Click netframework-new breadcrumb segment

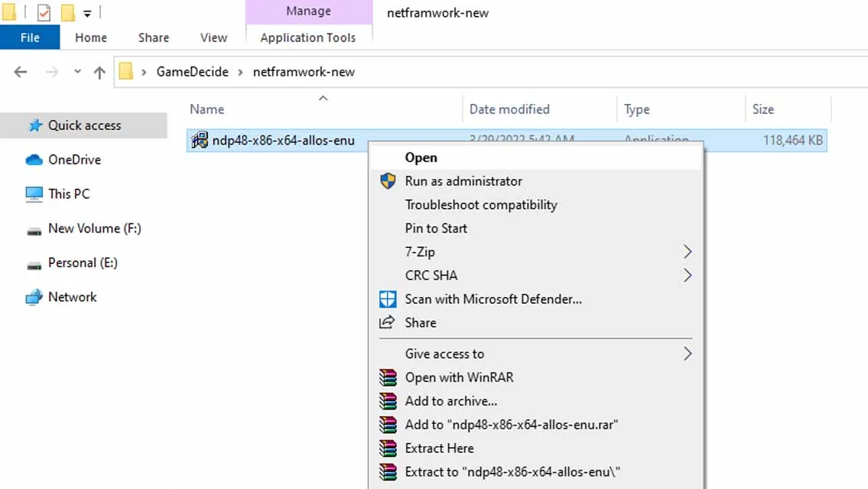[304, 72]
